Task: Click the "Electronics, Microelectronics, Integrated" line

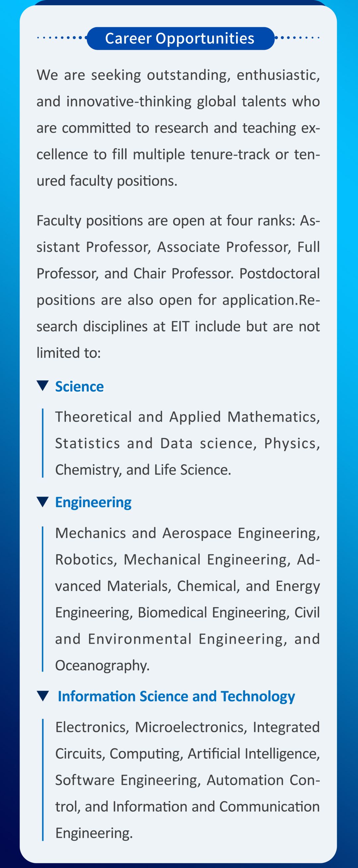Action: (x=187, y=727)
